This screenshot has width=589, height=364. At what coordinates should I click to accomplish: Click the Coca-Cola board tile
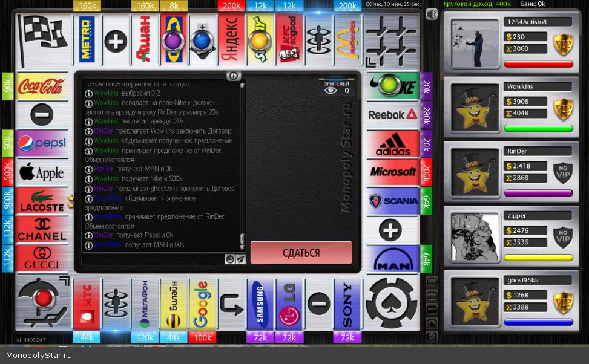pos(41,86)
